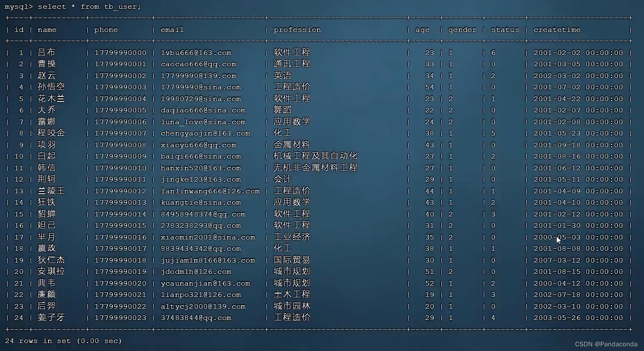Click the age column header
644x351 pixels.
tap(422, 29)
